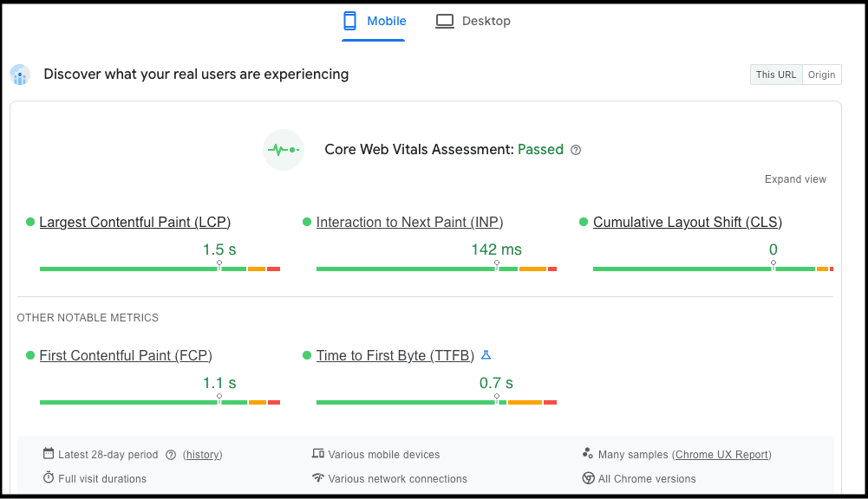Open Time to First Byte (TTFB) link

(x=395, y=356)
